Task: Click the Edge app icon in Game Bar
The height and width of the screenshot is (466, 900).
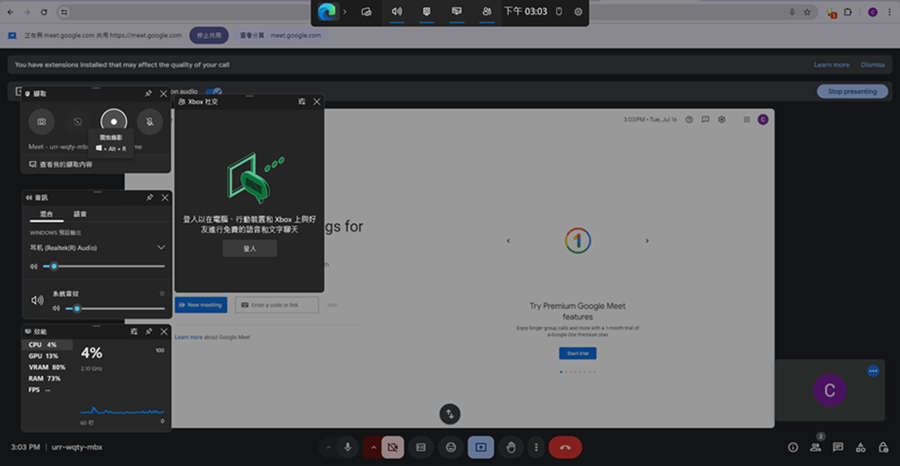Action: pos(327,11)
